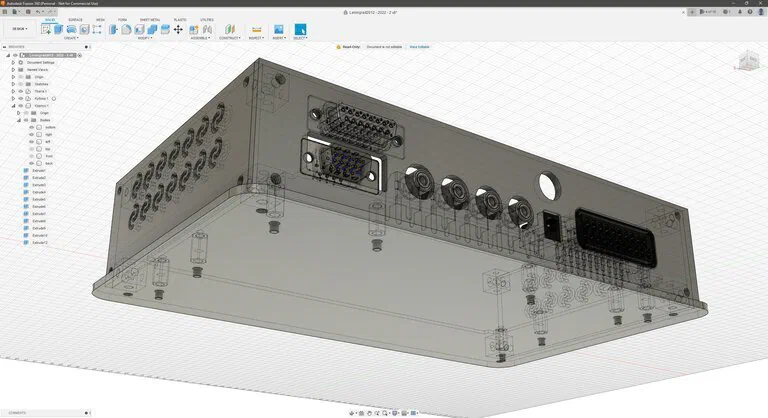Open the user profile avatar
The width and height of the screenshot is (768, 418).
tap(761, 12)
